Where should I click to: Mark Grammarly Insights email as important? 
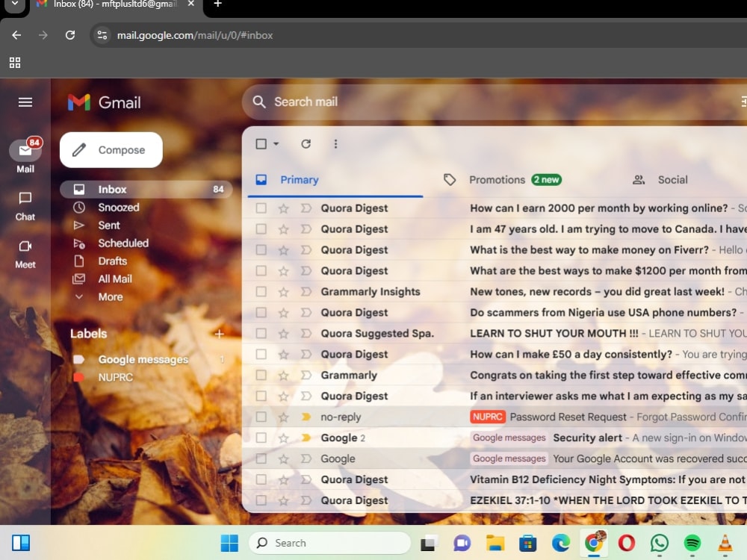tap(306, 291)
